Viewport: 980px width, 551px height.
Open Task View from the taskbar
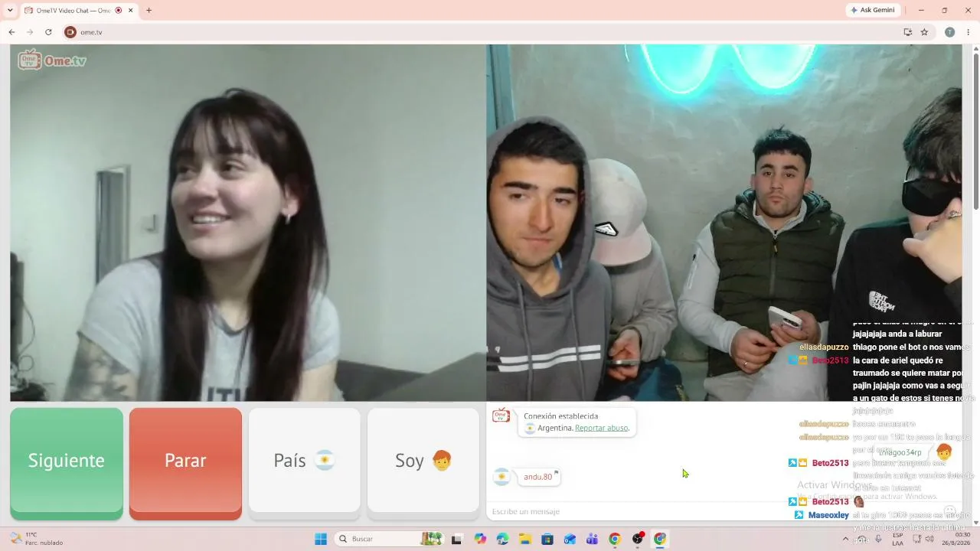(x=457, y=539)
